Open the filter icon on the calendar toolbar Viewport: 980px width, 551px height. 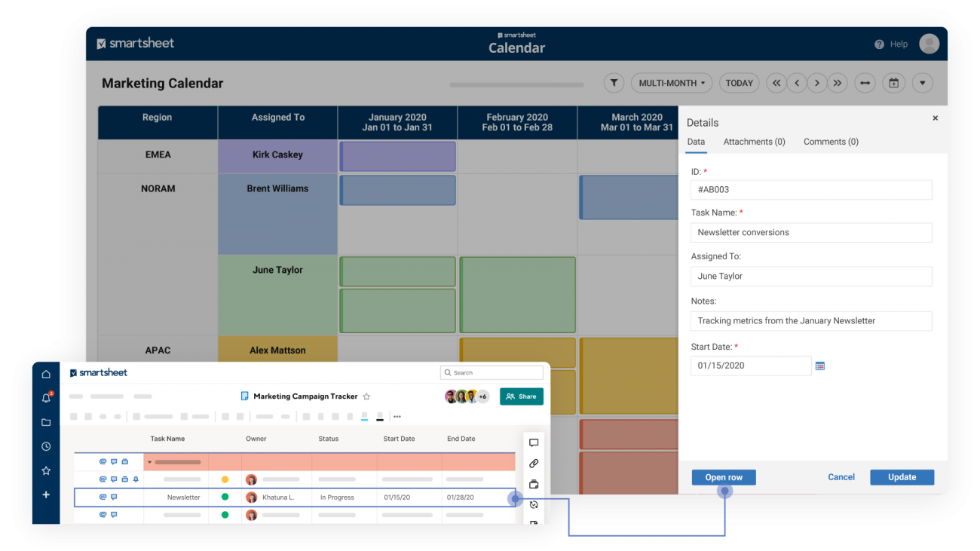click(x=613, y=83)
